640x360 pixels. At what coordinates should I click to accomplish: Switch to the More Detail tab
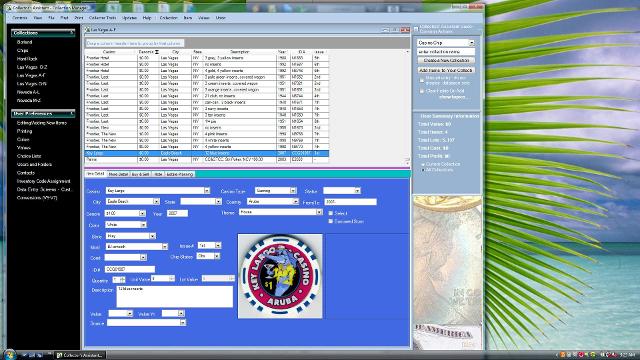pyautogui.click(x=118, y=174)
